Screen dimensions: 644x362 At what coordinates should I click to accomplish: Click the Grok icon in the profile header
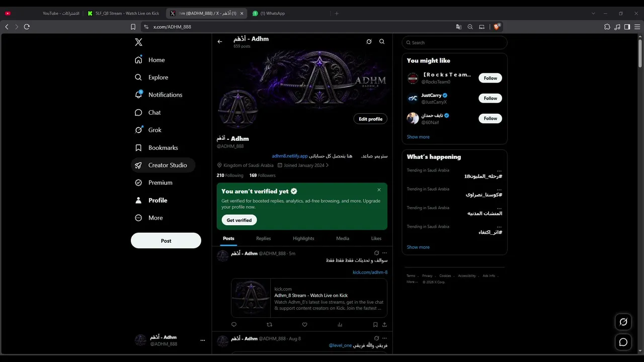(x=369, y=42)
